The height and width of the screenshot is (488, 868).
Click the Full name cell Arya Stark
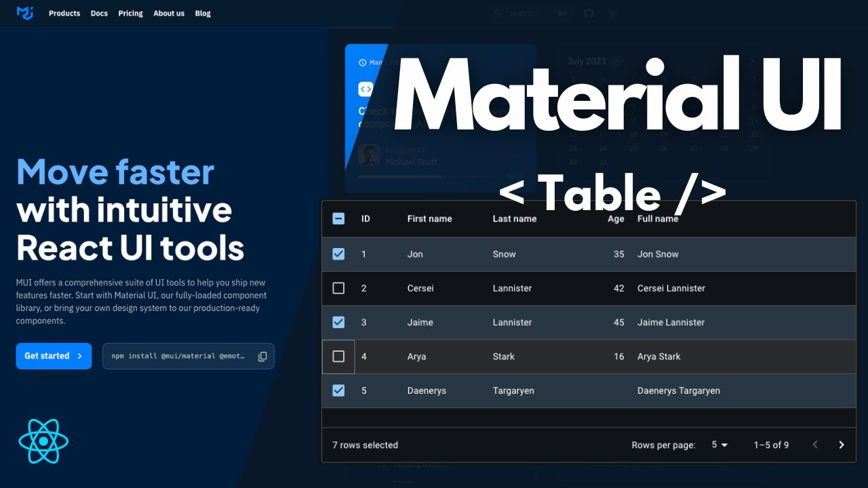click(x=658, y=357)
